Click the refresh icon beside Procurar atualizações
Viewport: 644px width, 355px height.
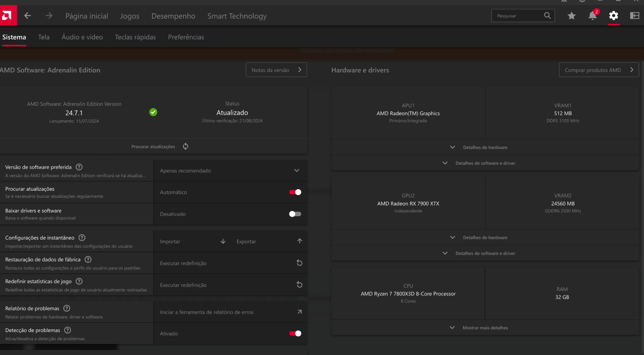coord(186,146)
